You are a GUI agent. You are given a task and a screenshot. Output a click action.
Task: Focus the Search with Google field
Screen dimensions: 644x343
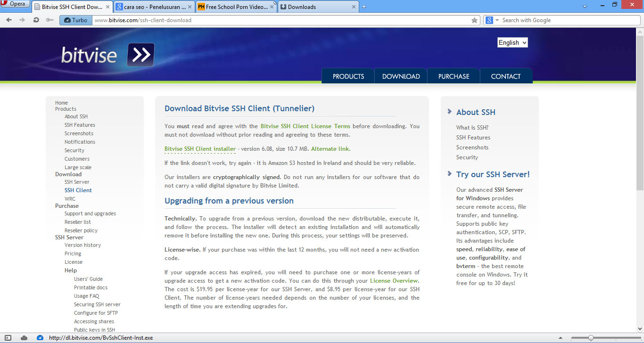coord(568,20)
